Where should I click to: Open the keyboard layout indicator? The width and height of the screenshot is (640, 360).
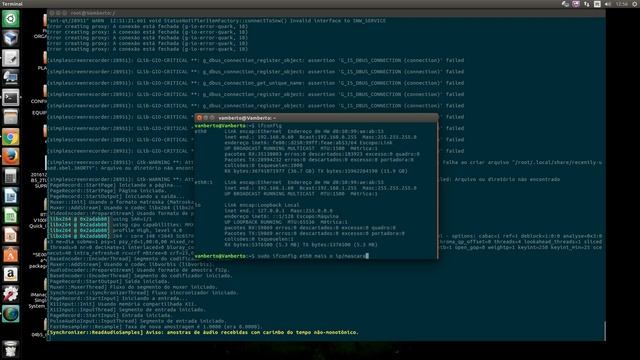(x=597, y=4)
